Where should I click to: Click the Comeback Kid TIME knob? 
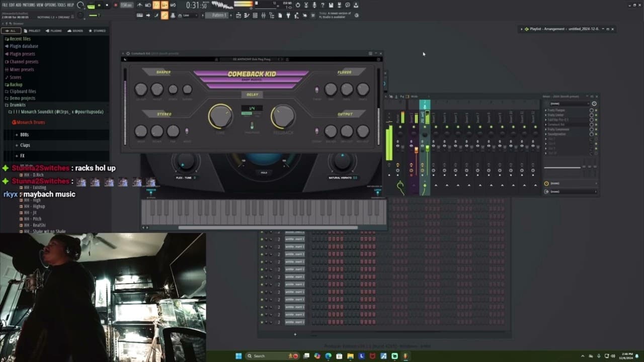(x=220, y=116)
